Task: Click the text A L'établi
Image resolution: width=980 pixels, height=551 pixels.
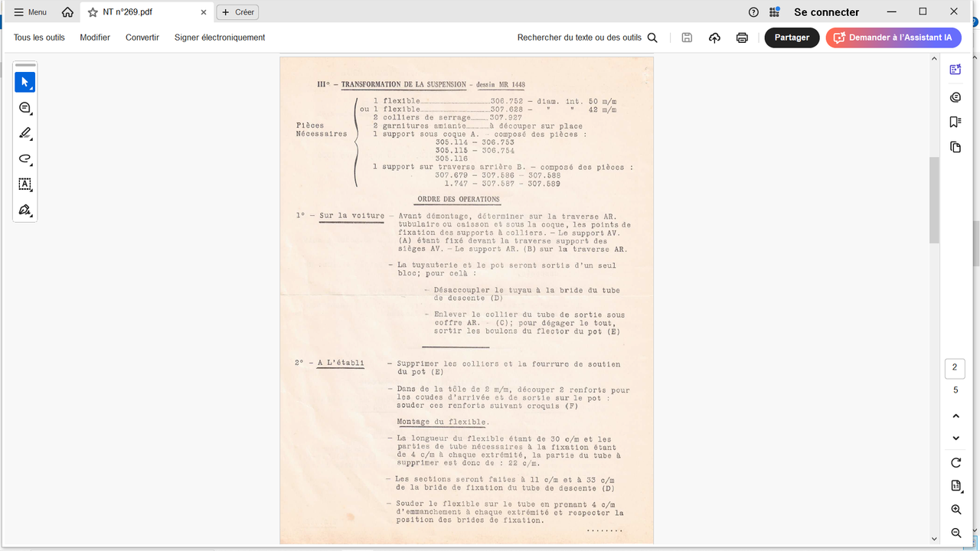Action: 341,363
